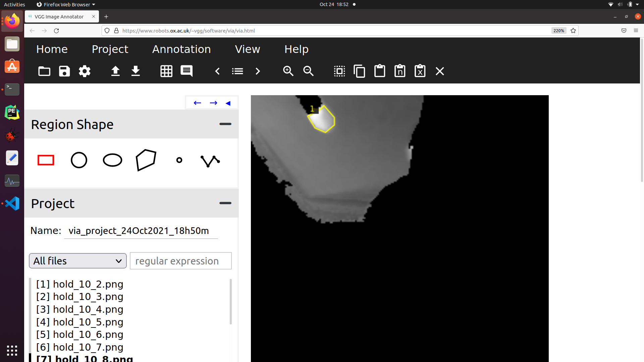Open a new browser tab
This screenshot has width=644, height=362.
click(106, 16)
